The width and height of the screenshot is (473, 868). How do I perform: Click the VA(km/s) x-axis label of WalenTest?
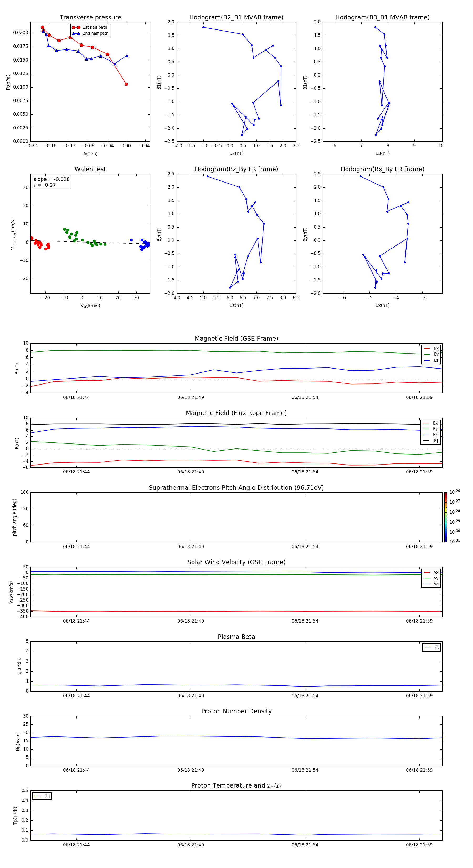[x=90, y=306]
